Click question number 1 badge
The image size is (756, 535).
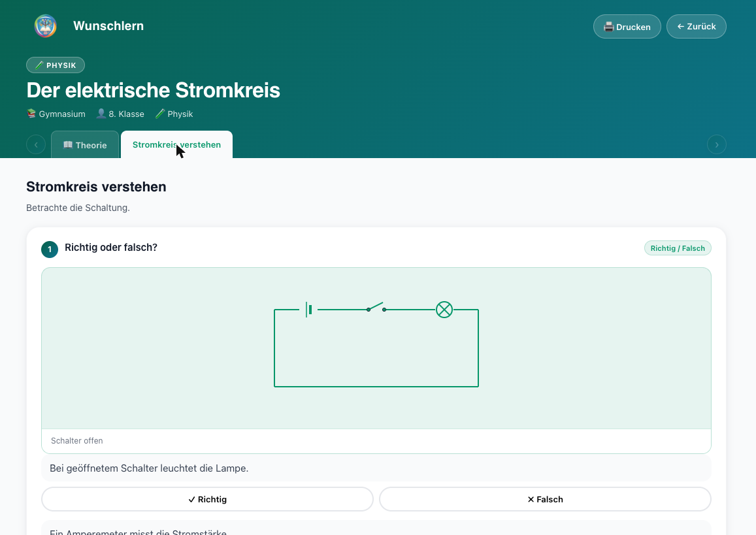[50, 249]
